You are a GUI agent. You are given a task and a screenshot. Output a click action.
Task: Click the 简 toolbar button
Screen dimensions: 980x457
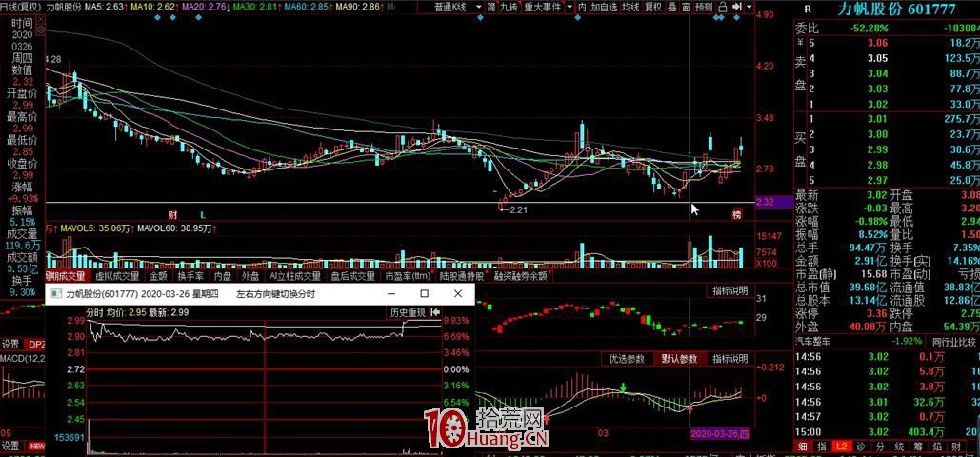(491, 7)
